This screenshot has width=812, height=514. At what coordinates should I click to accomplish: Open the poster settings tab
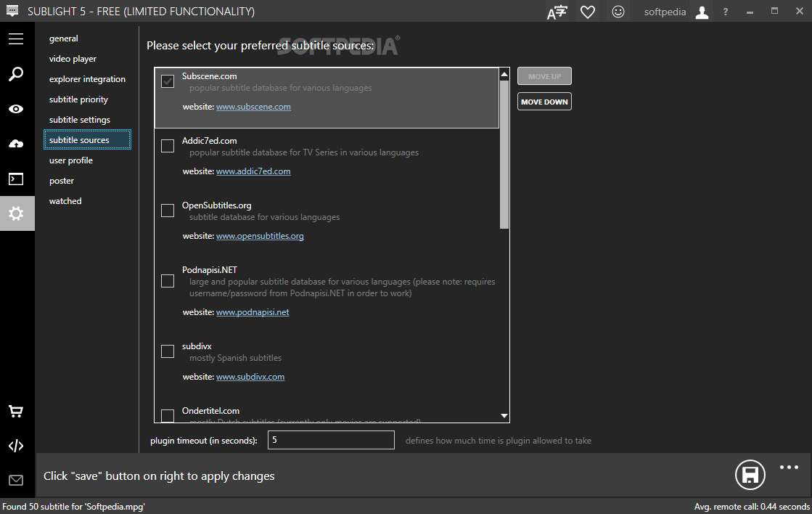tap(62, 180)
